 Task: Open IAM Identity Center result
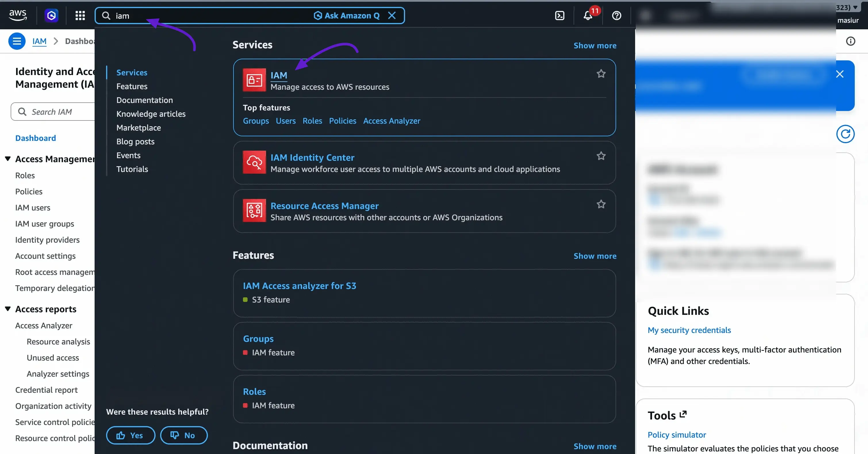tap(312, 157)
